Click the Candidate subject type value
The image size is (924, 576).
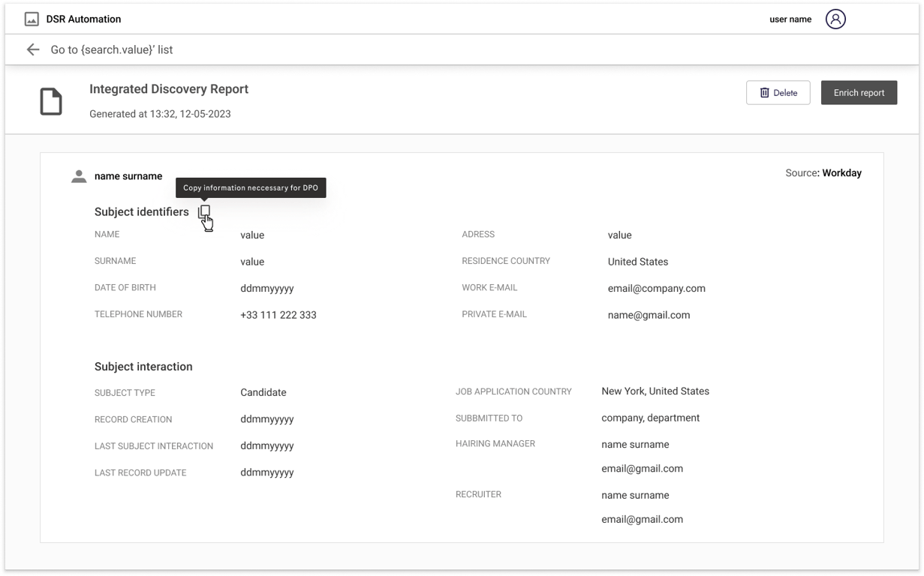[263, 392]
